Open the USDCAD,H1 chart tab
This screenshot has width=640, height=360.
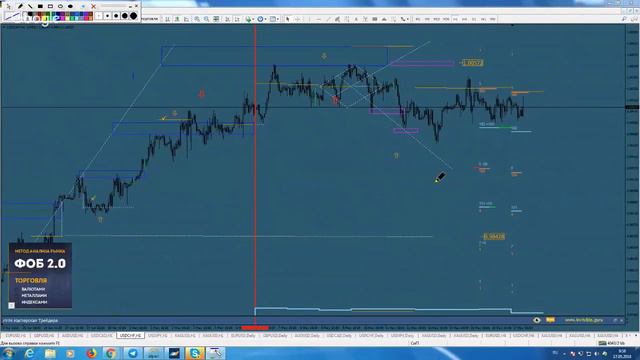click(101, 336)
